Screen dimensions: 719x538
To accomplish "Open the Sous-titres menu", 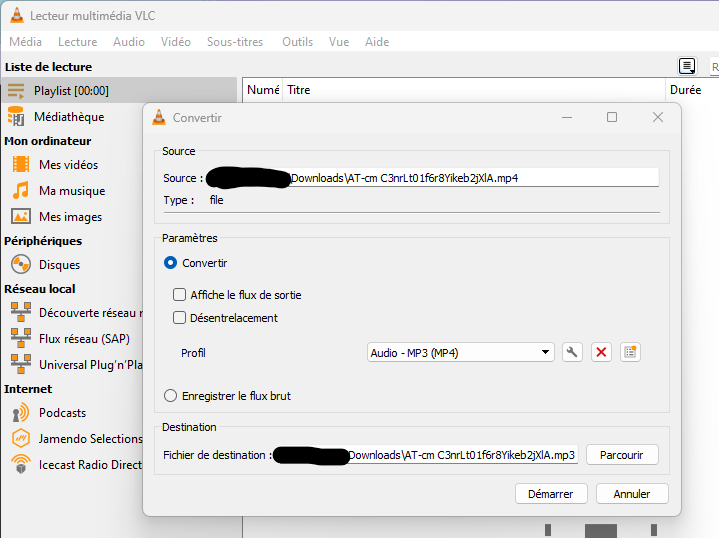I will pos(235,42).
